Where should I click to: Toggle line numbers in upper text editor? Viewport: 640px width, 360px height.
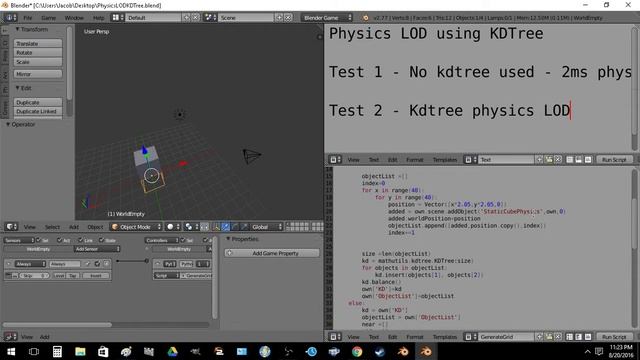570,160
